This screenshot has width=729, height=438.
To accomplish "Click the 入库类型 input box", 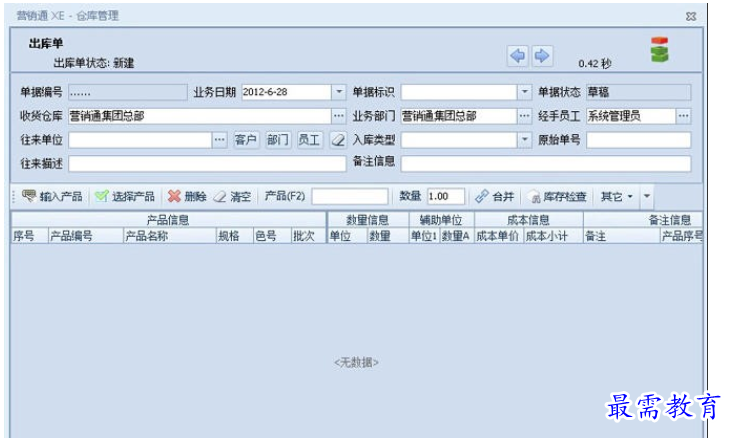I will (x=459, y=140).
